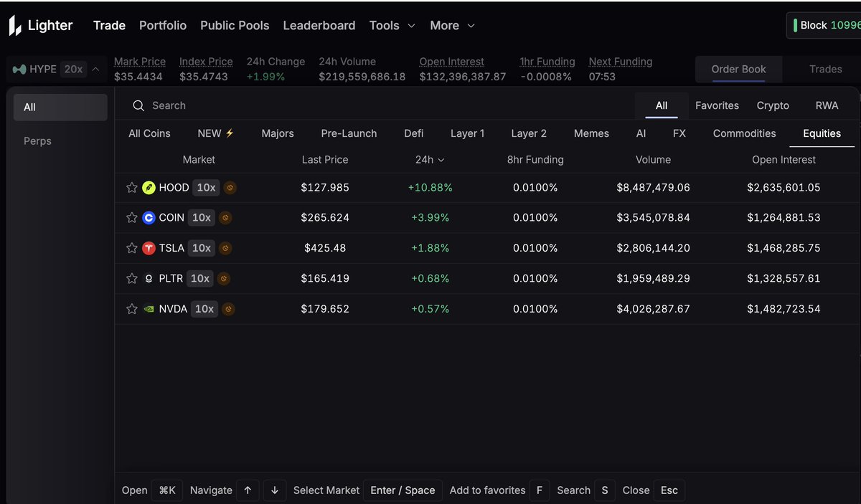The height and width of the screenshot is (504, 861).
Task: Favorite the PLTR market star
Action: point(132,278)
